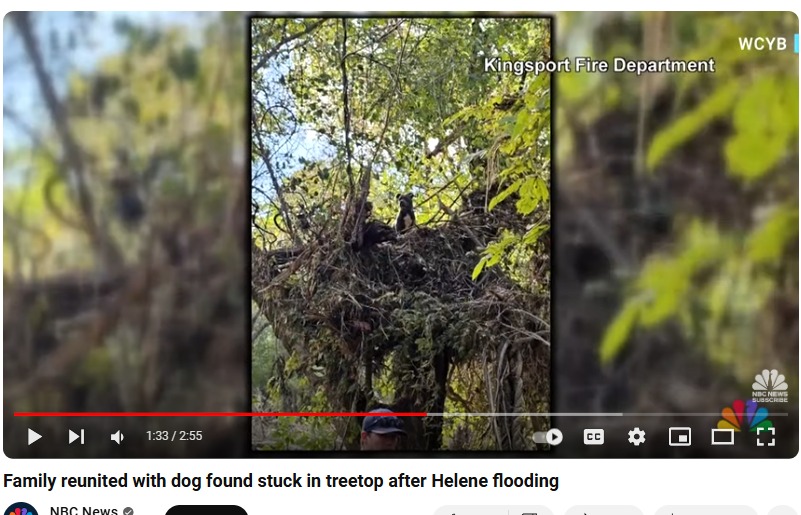The image size is (801, 515).
Task: Click the share button pill
Action: (603, 510)
